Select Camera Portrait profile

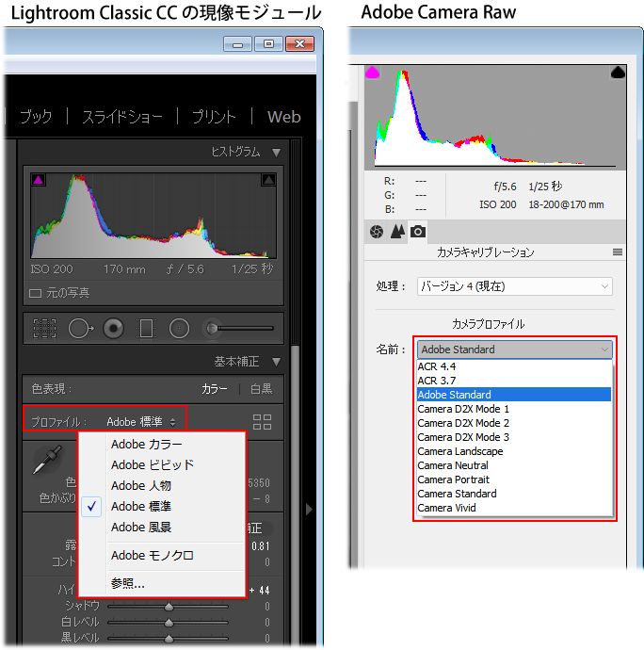pos(514,479)
